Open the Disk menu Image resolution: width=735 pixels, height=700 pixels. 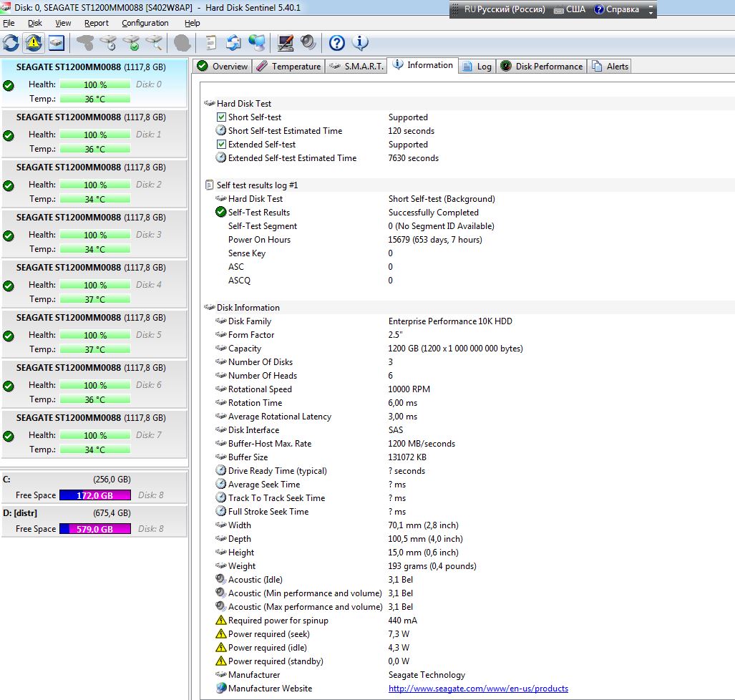[x=34, y=23]
